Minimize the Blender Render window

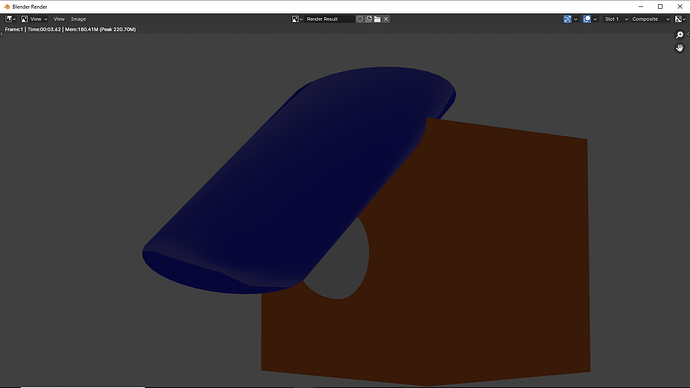pos(641,7)
